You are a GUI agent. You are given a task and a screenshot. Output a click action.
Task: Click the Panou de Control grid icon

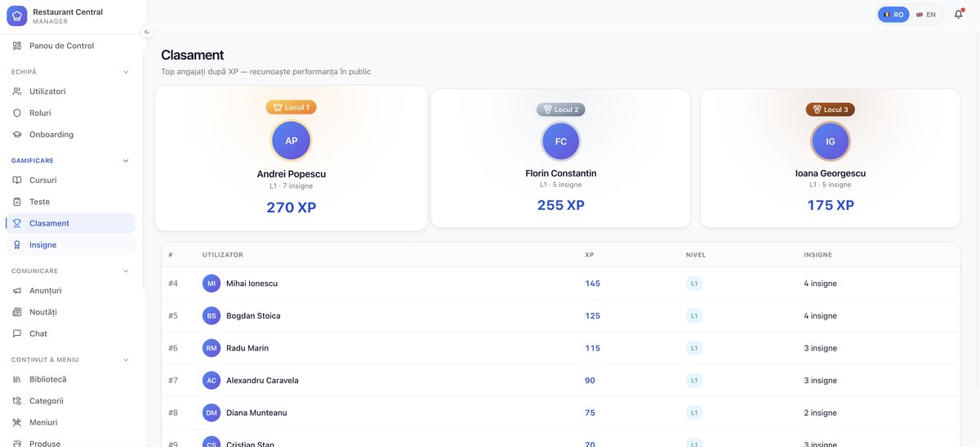click(x=17, y=46)
